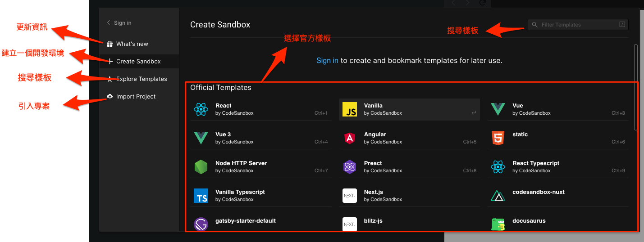This screenshot has height=242, width=644.
Task: Click the Filter Templates search field
Action: (578, 25)
